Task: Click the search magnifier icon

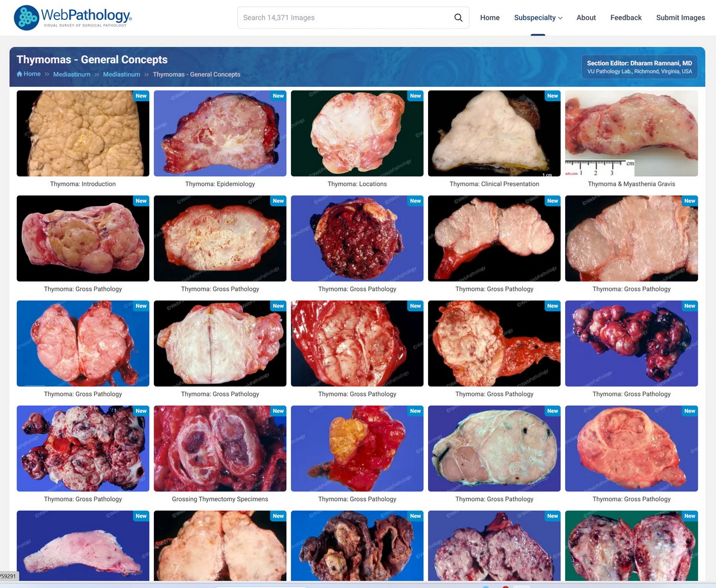Action: pyautogui.click(x=458, y=18)
